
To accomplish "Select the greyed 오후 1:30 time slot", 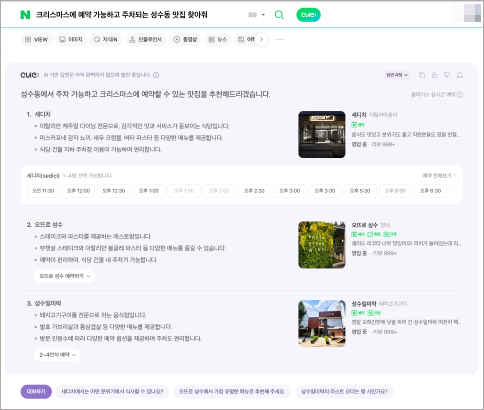I will (184, 191).
